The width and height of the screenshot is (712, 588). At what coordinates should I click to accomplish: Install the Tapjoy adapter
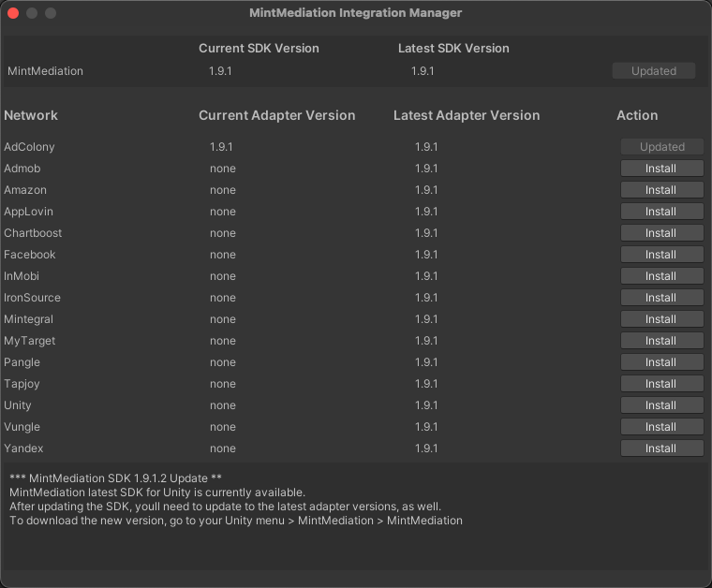(x=661, y=384)
